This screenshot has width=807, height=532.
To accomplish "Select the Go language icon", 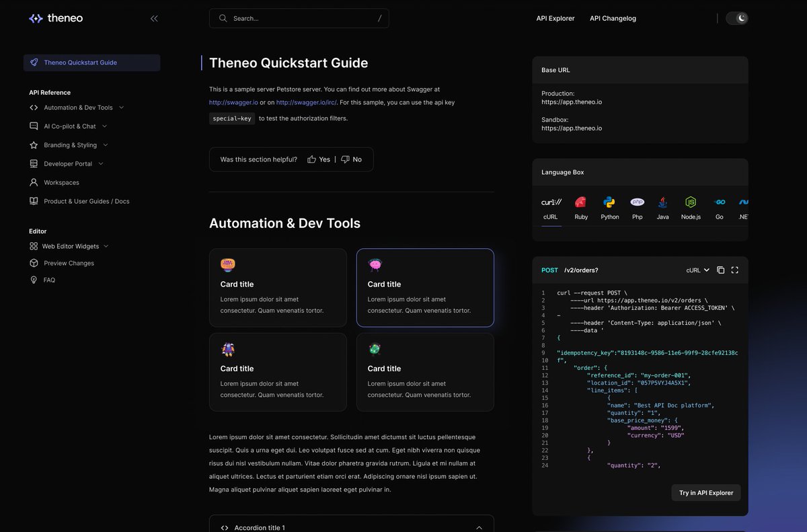I will pos(720,202).
